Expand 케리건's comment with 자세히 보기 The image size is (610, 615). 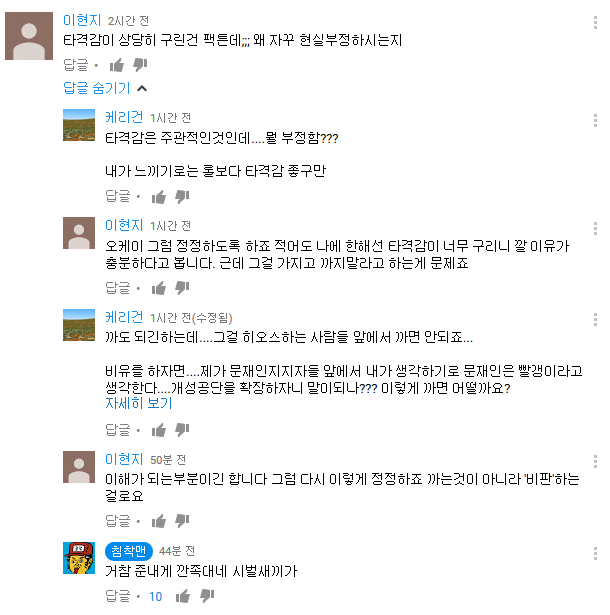pos(138,403)
